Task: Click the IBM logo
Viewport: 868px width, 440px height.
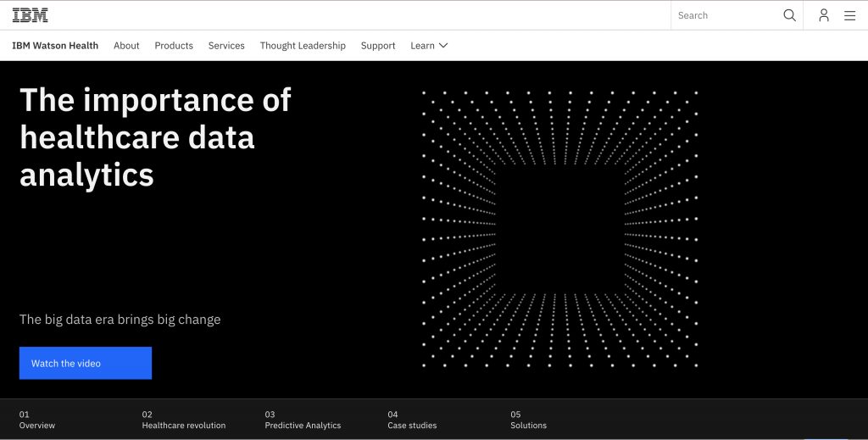Action: [30, 15]
